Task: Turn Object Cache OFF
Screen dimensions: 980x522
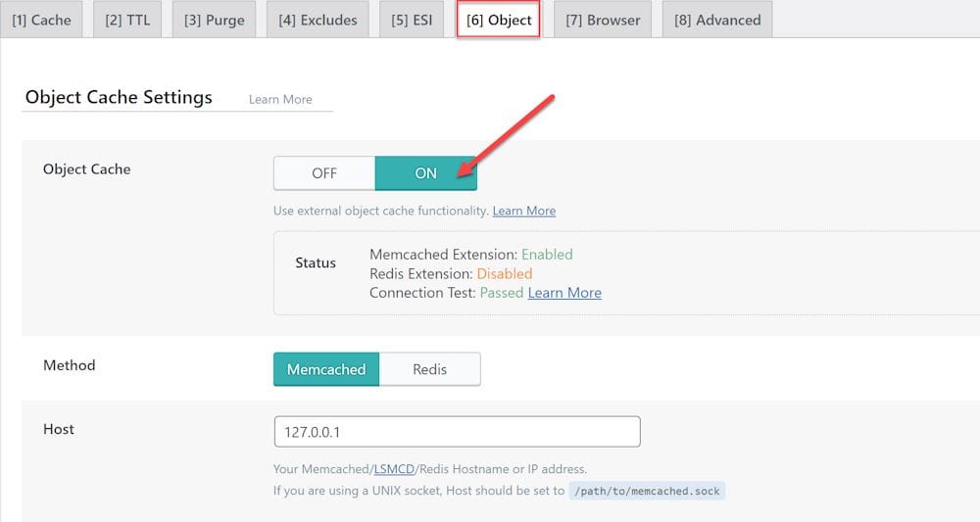Action: (x=324, y=173)
